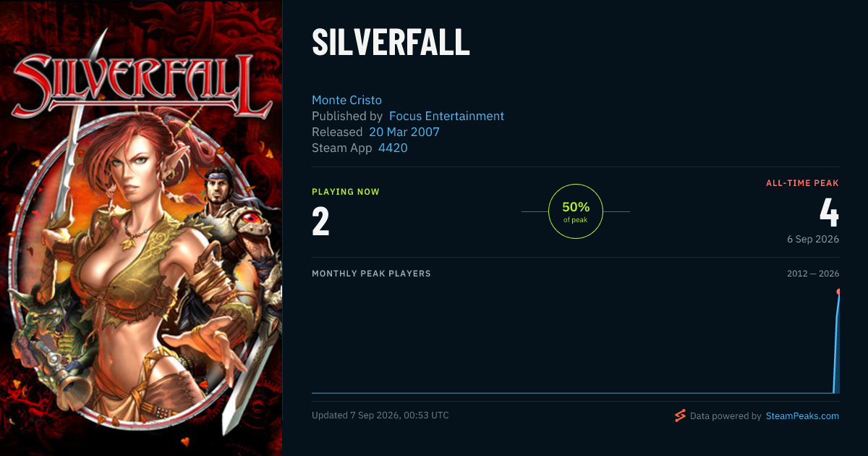Click the Updated timestamp text
Viewport: 868px width, 456px height.
tap(380, 415)
